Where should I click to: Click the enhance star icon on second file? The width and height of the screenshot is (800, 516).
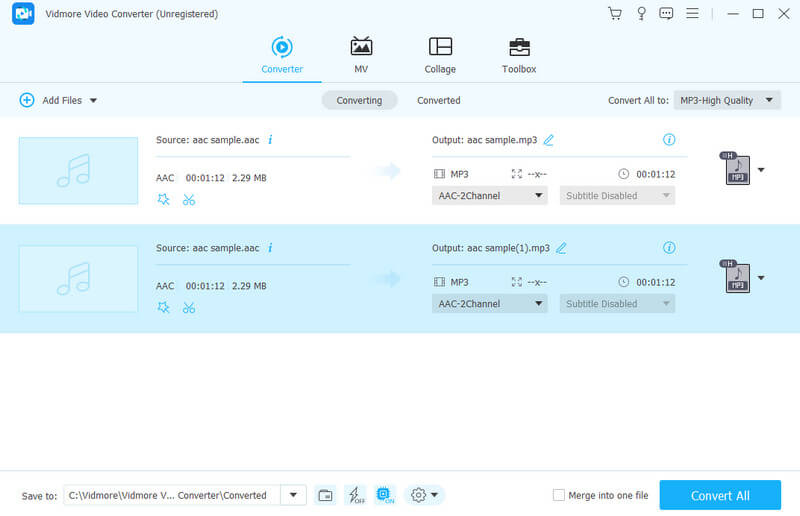click(x=164, y=307)
